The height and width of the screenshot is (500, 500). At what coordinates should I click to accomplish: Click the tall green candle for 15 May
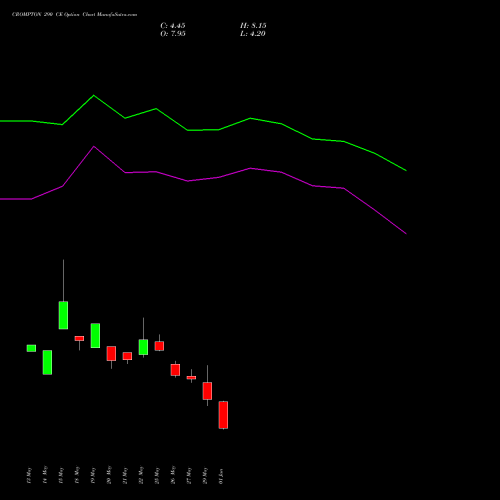coord(63,315)
